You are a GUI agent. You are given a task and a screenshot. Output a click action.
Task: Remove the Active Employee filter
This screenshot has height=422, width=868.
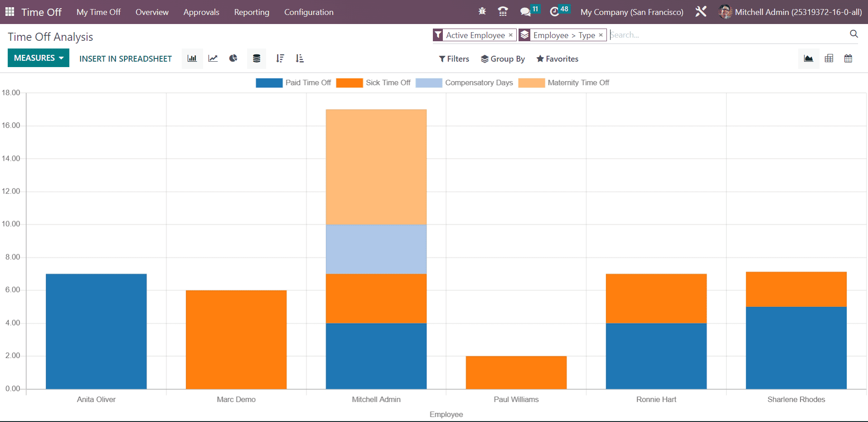[x=511, y=35]
